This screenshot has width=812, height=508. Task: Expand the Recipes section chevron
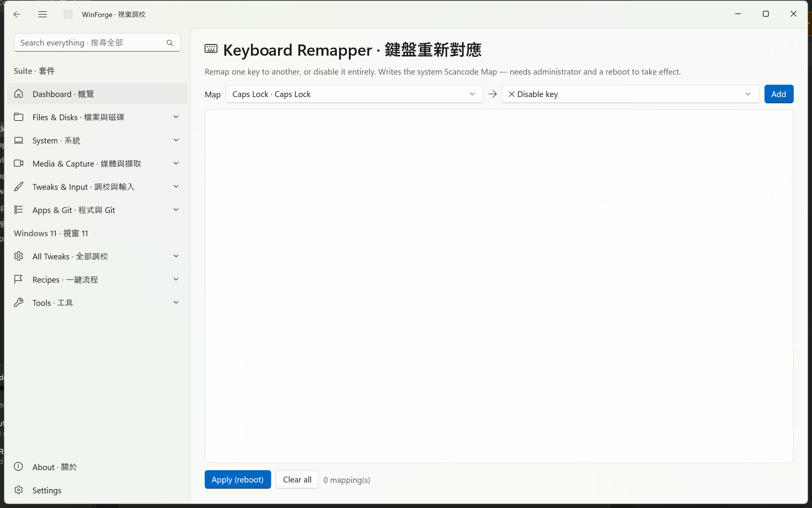[x=176, y=280]
